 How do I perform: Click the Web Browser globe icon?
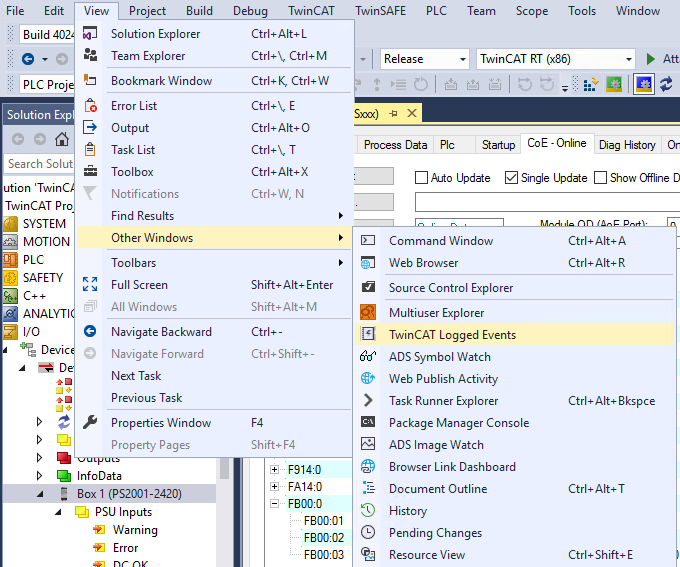368,262
